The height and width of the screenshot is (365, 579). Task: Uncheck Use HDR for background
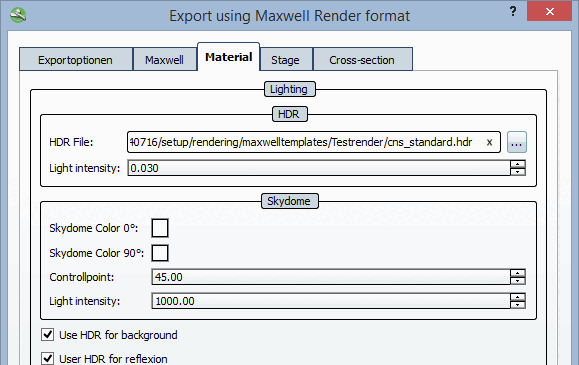pyautogui.click(x=48, y=335)
